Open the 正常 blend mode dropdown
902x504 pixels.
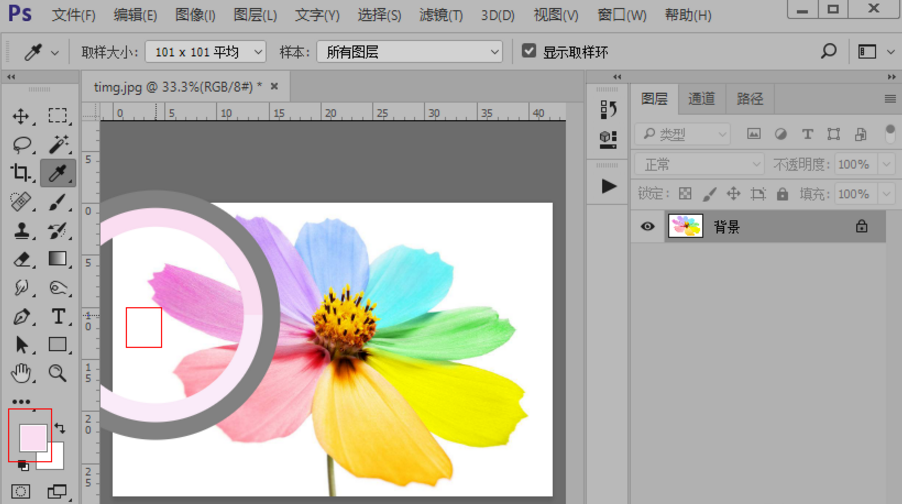(x=700, y=164)
